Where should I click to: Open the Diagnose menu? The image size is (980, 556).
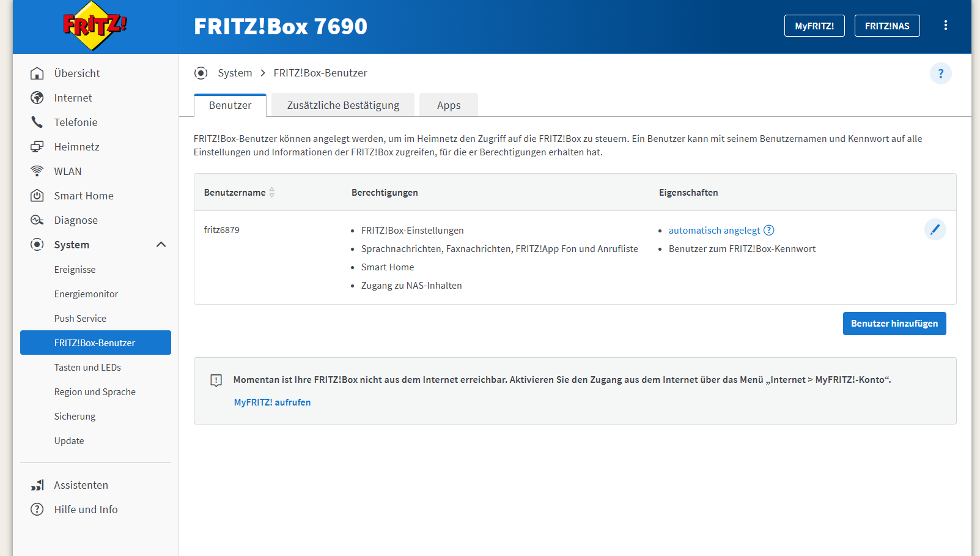pyautogui.click(x=76, y=220)
